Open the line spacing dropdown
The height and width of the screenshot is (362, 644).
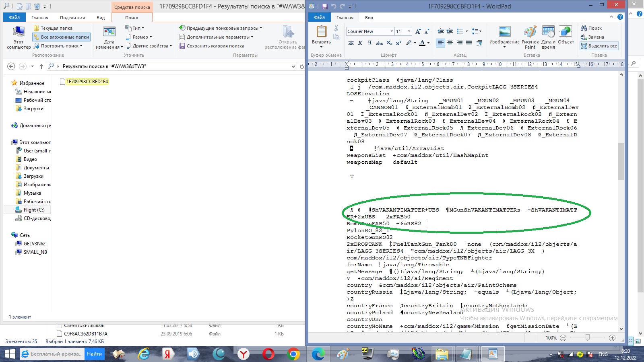click(477, 31)
